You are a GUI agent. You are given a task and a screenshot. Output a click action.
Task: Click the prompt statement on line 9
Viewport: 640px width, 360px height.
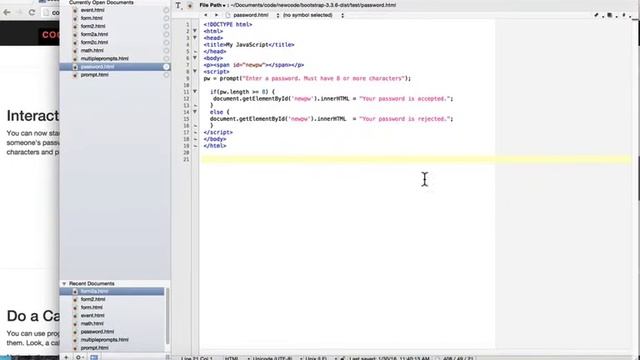(x=307, y=78)
